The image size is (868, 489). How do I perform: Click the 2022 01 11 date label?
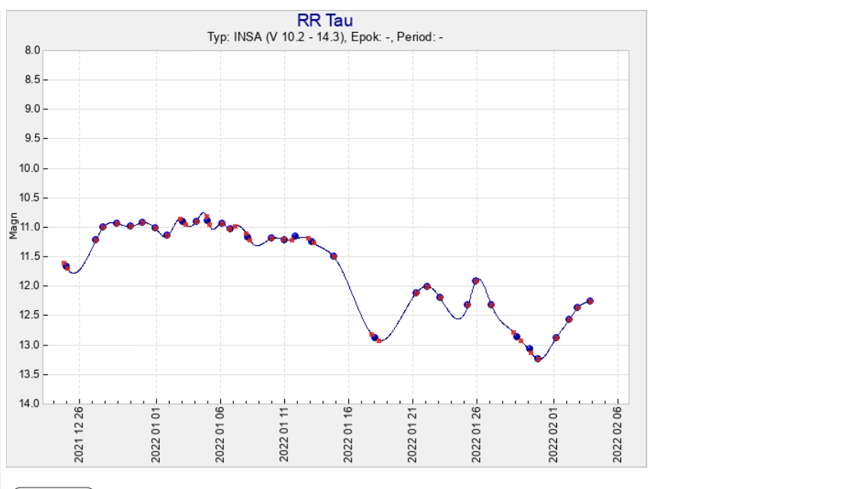tap(284, 436)
